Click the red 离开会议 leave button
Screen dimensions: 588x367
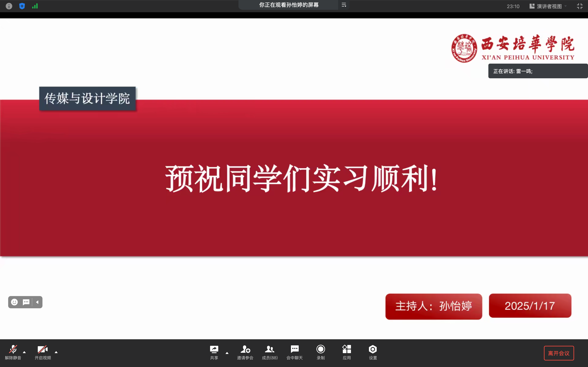(559, 353)
